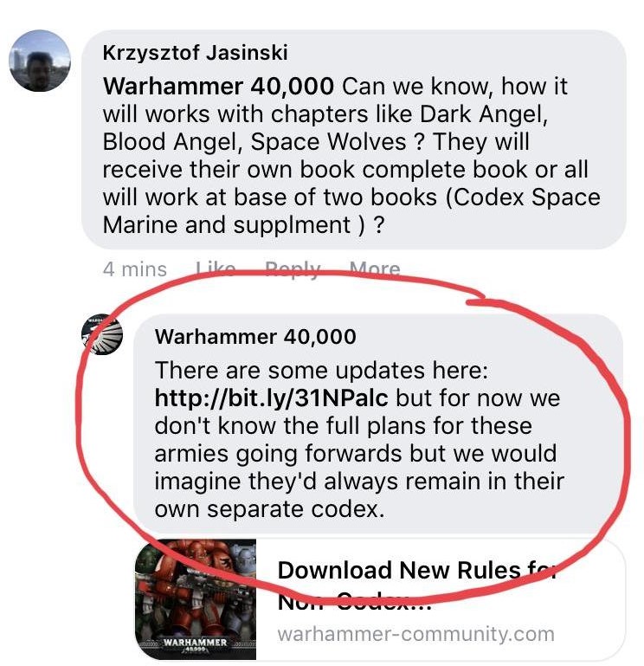Tap Krzysztof's question comment bubble
This screenshot has height=666, width=644.
(x=354, y=139)
